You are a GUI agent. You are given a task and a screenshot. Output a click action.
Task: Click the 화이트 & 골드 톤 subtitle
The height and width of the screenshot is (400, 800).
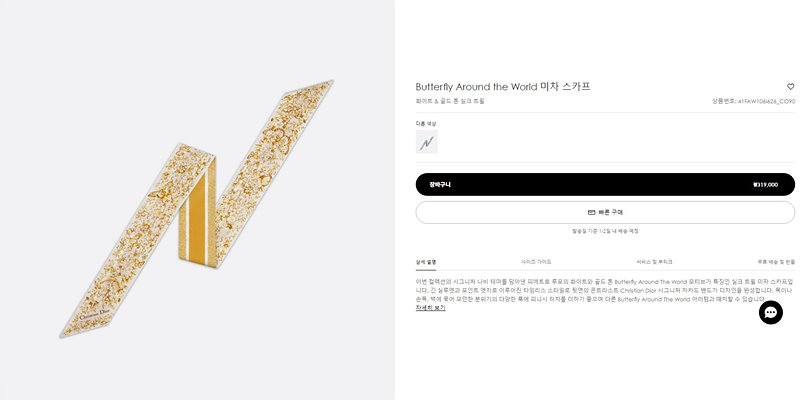click(x=450, y=101)
